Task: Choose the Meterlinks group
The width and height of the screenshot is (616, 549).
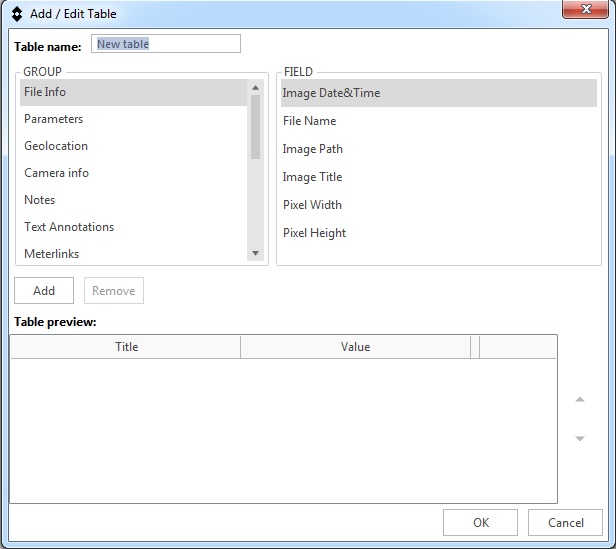Action: 52,254
